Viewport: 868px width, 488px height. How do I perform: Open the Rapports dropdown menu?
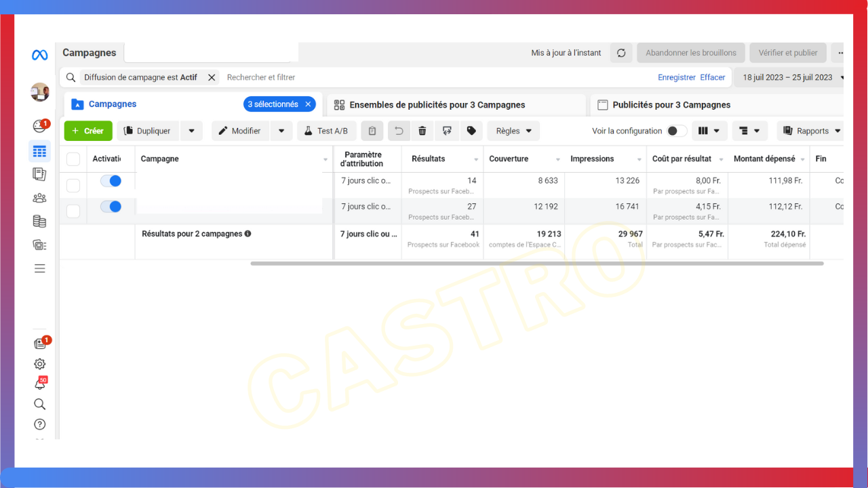click(812, 131)
